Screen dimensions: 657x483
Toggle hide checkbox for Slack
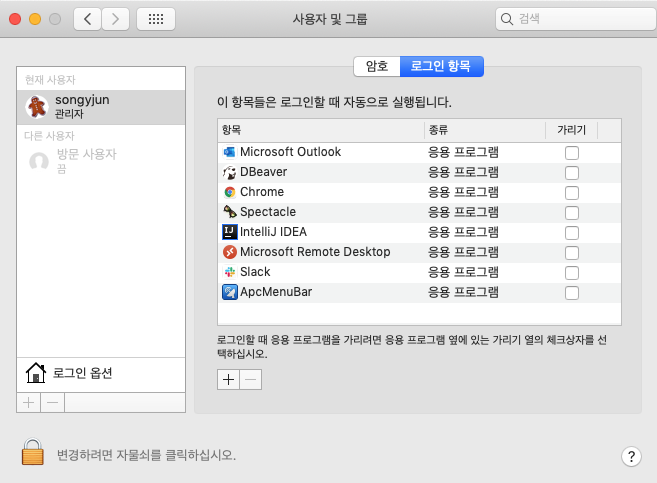572,273
